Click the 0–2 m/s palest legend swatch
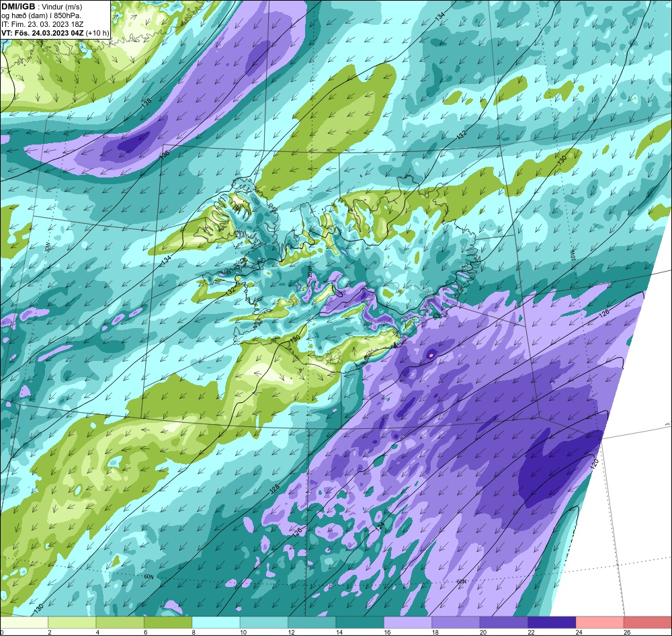This screenshot has height=636, width=672. pyautogui.click(x=24, y=623)
